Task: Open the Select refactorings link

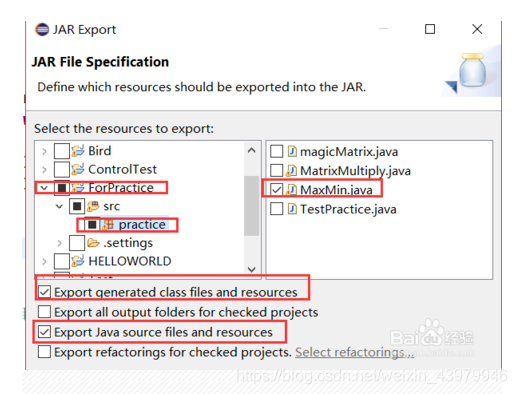Action: tap(354, 352)
